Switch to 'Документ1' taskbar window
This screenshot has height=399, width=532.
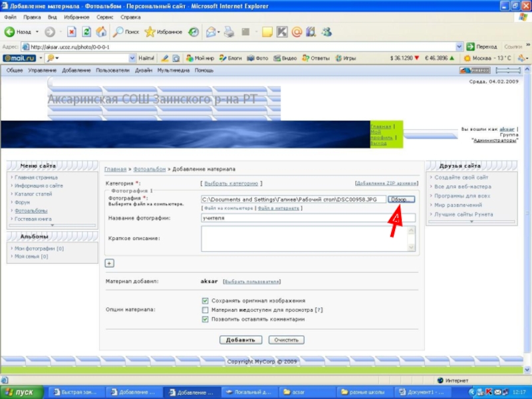click(x=423, y=392)
